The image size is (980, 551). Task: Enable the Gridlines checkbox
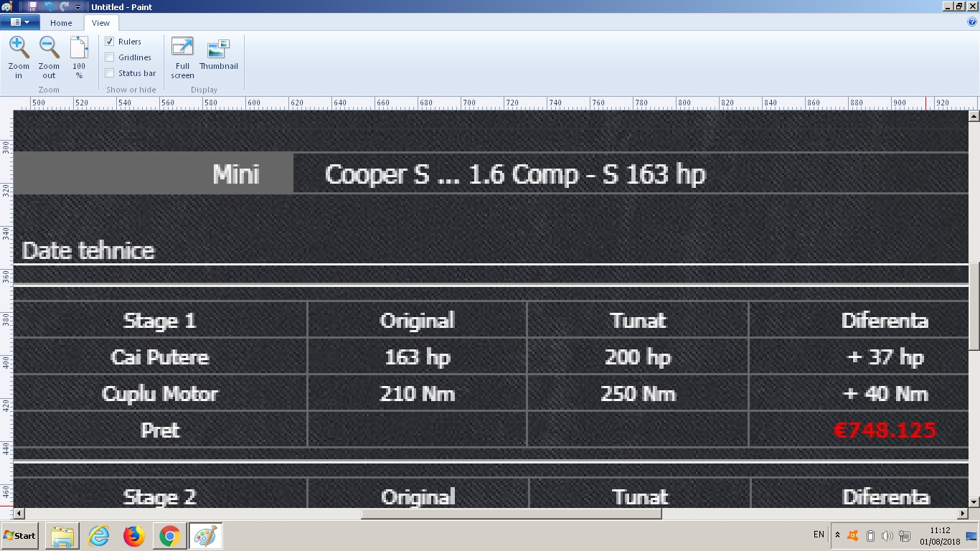(110, 57)
